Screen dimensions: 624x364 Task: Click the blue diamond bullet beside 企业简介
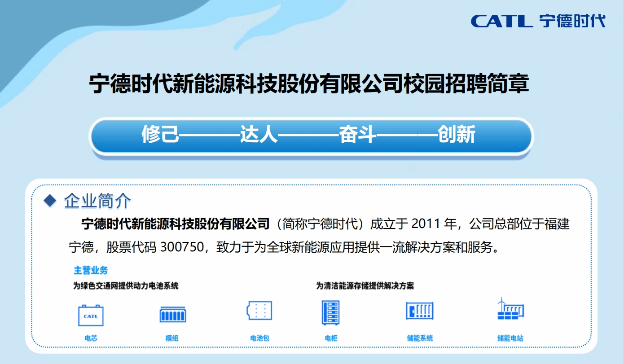click(50, 200)
